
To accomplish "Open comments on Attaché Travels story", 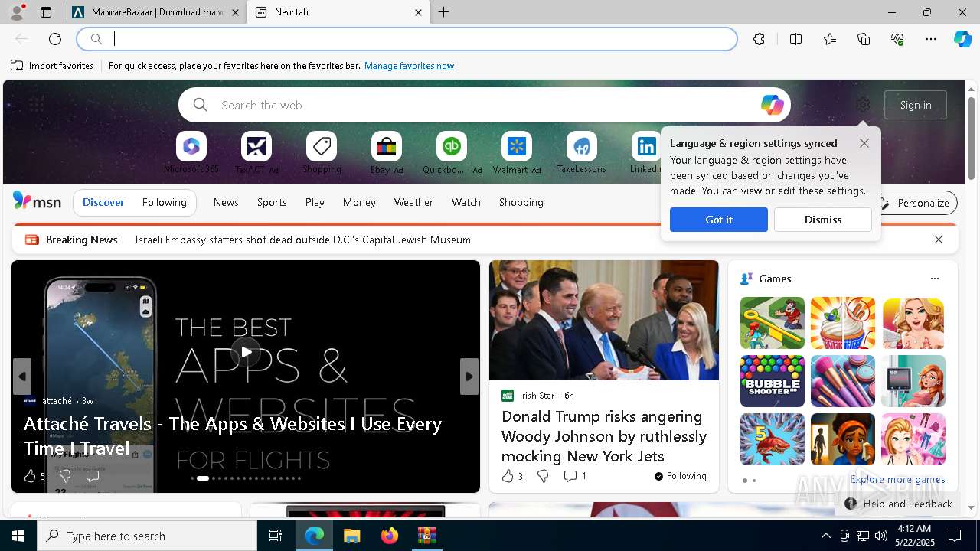I will 93,476.
